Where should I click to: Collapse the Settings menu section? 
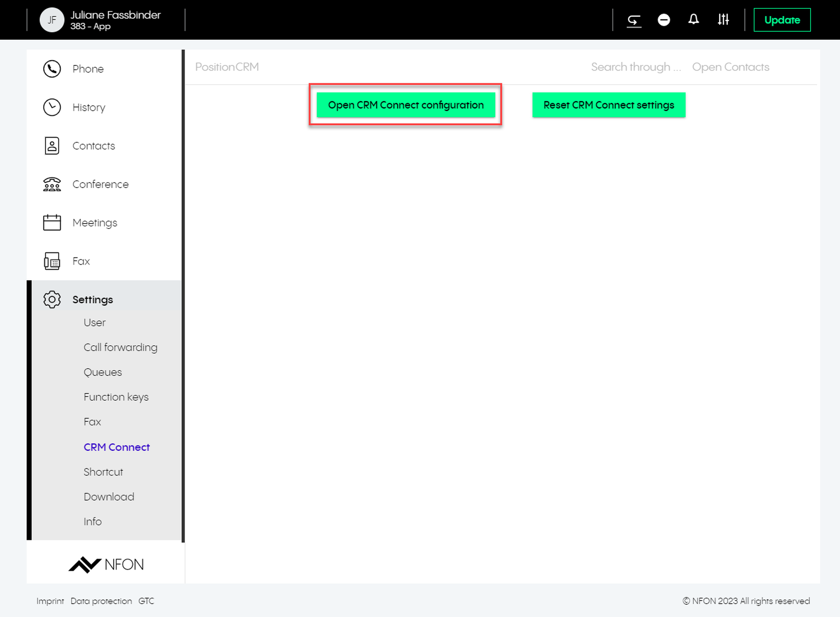(92, 299)
